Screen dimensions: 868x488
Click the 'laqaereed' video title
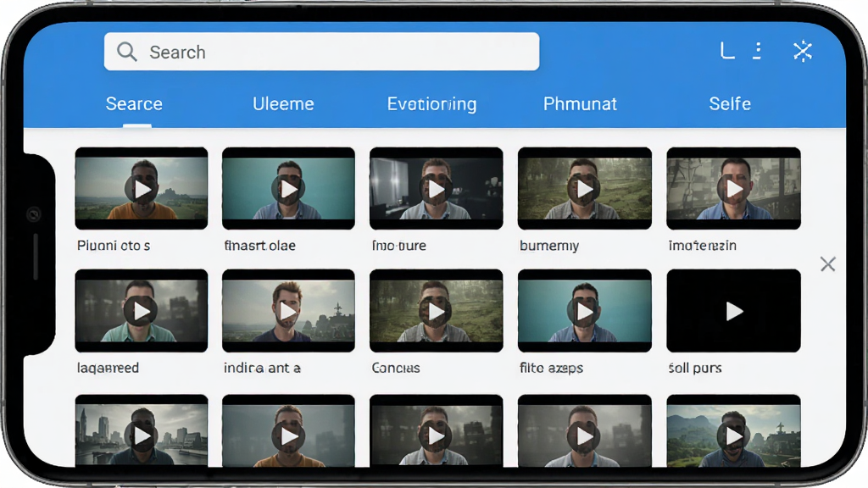[x=108, y=368]
